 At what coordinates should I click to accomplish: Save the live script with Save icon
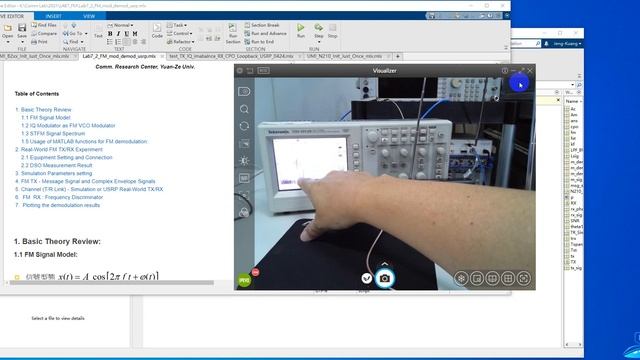tap(22, 30)
